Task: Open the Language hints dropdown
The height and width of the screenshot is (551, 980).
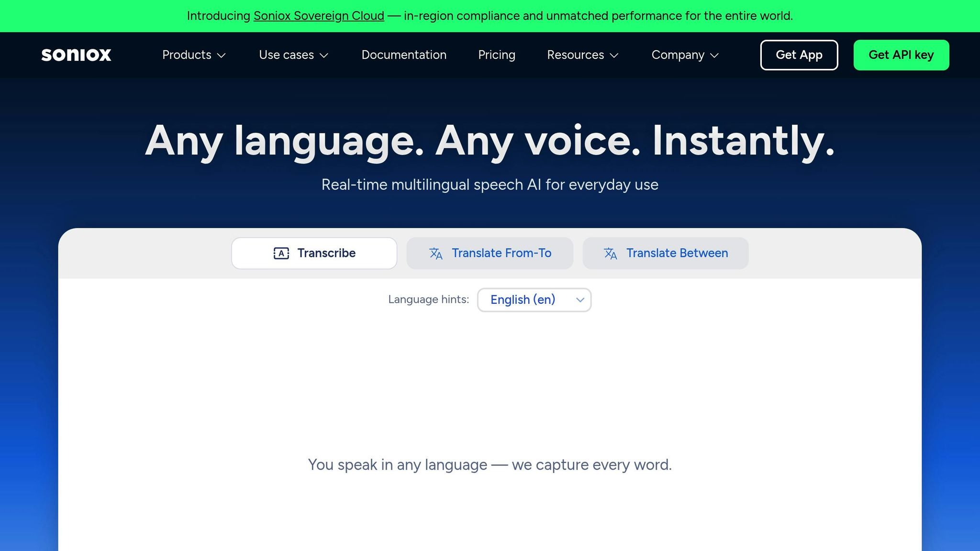Action: (534, 300)
